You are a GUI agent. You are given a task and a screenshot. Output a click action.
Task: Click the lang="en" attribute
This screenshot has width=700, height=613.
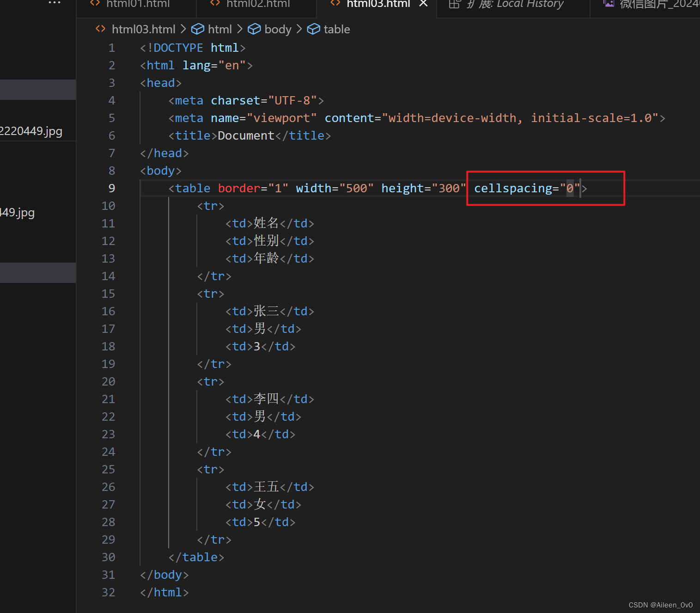214,65
